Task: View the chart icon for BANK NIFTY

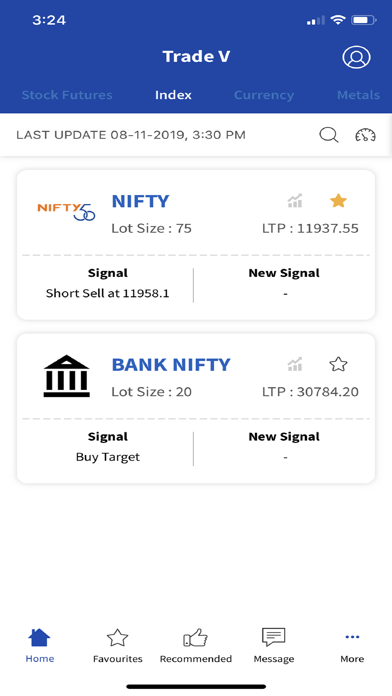Action: pyautogui.click(x=295, y=364)
